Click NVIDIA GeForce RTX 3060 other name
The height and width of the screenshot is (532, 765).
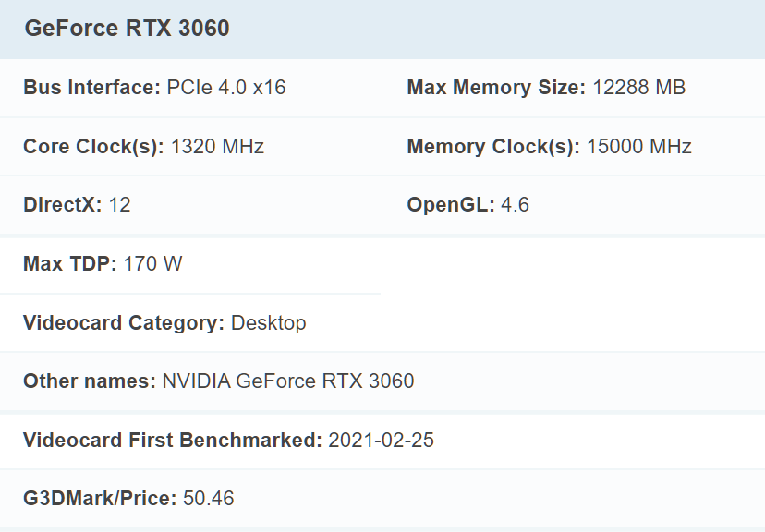[288, 381]
